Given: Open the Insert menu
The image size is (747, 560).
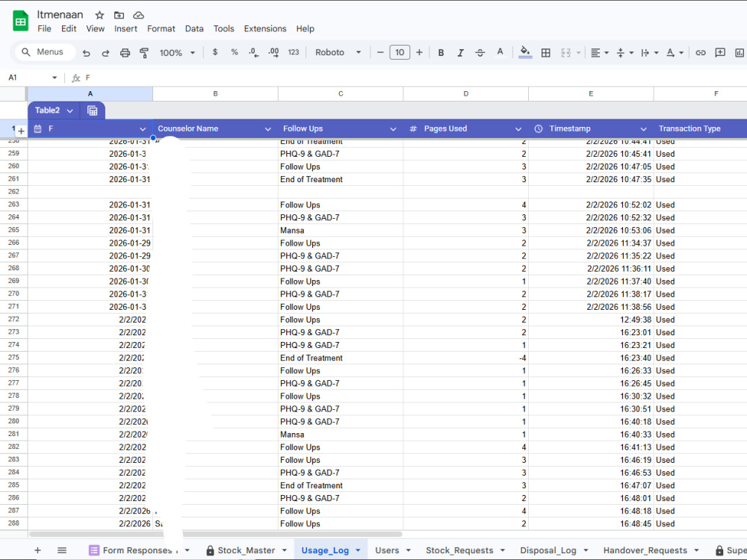Looking at the screenshot, I should point(125,28).
